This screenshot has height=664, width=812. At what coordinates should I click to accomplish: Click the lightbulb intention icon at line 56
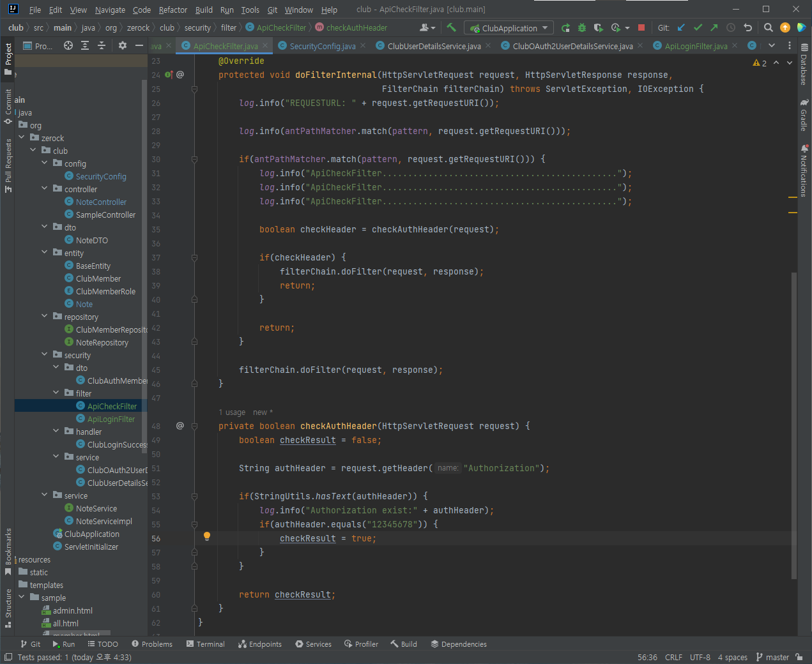[207, 537]
